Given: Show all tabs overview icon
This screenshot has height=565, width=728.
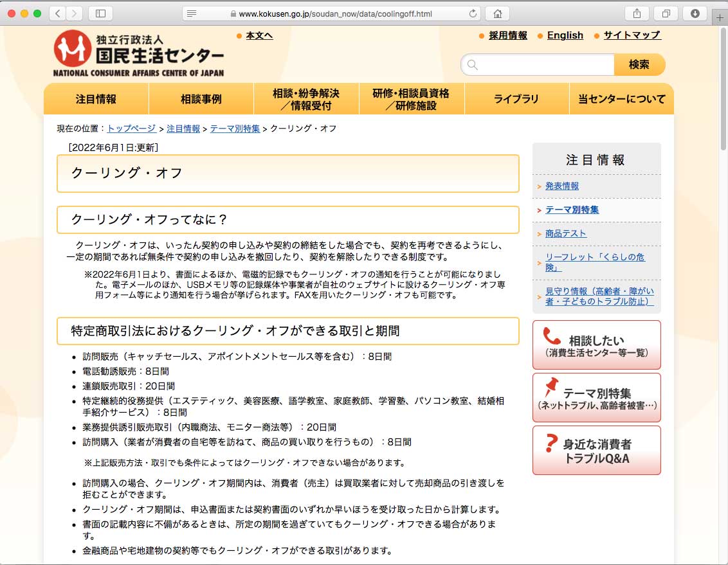Looking at the screenshot, I should [x=666, y=13].
